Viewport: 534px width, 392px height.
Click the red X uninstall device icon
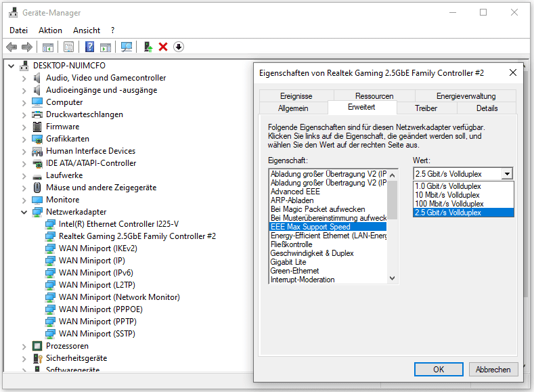[x=163, y=47]
